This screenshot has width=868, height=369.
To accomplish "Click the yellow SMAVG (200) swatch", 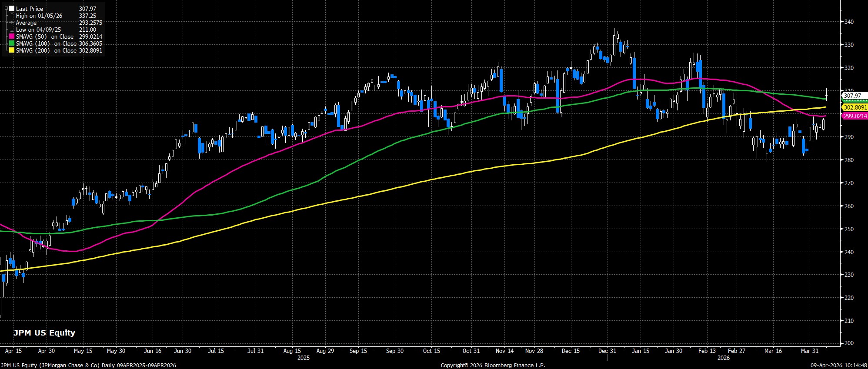I will pos(12,50).
